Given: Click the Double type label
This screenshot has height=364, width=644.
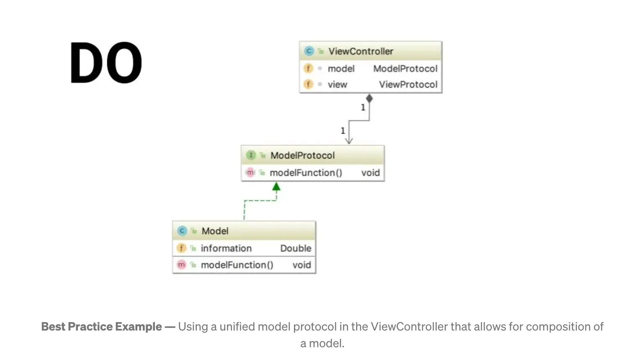Looking at the screenshot, I should pos(295,249).
